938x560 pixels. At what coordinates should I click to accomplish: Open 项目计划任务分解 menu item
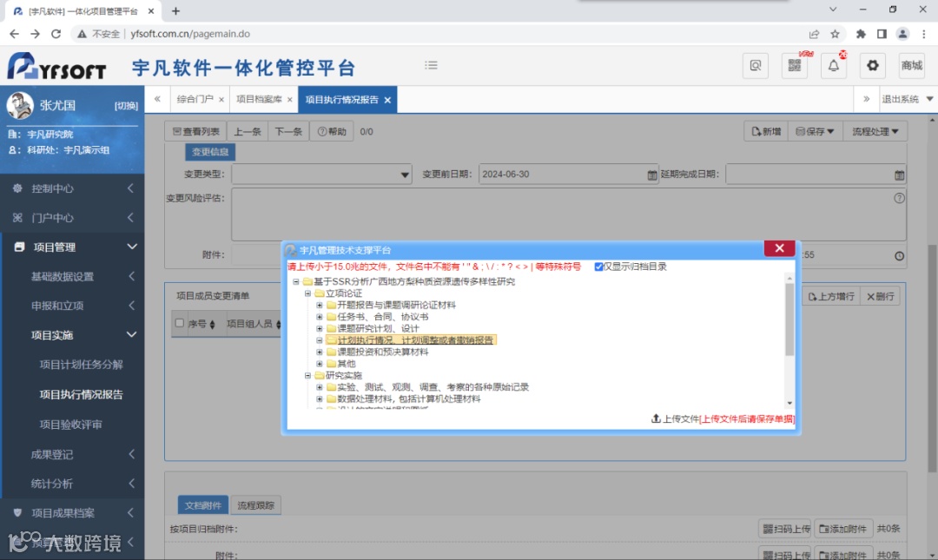(x=81, y=365)
